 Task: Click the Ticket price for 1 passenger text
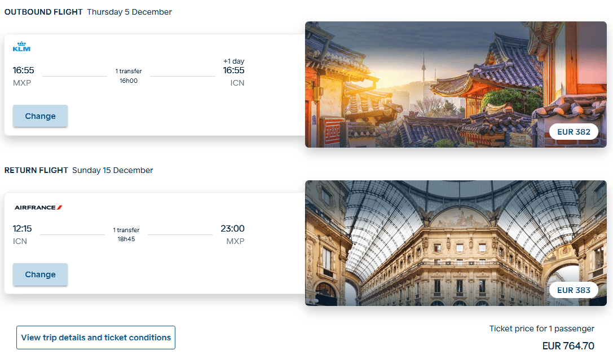(x=541, y=329)
